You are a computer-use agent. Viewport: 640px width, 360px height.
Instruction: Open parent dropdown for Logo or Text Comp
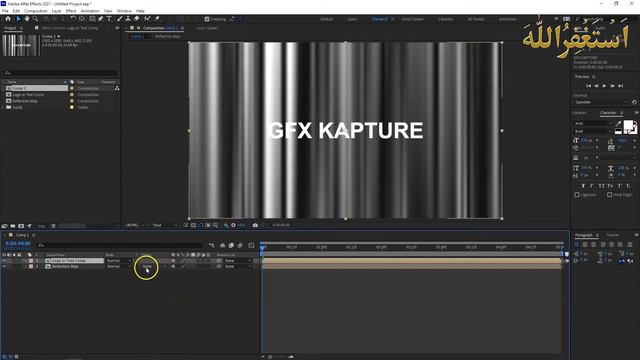coord(238,260)
